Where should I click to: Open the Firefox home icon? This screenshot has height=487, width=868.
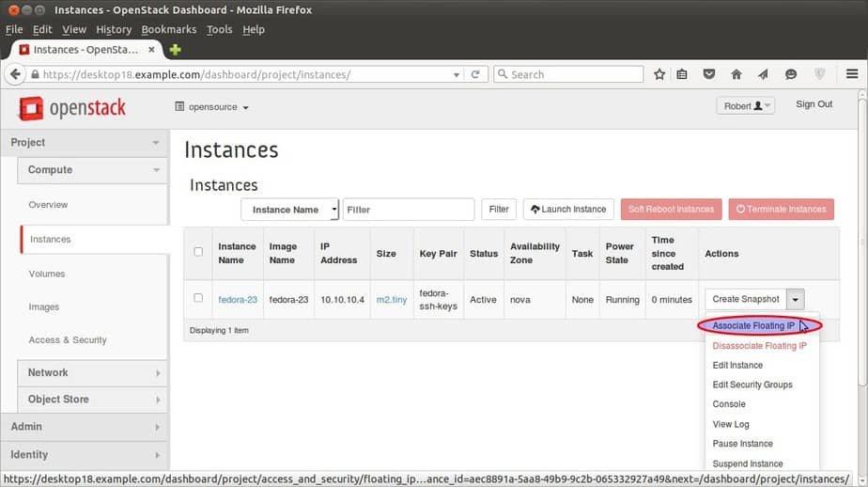(736, 74)
